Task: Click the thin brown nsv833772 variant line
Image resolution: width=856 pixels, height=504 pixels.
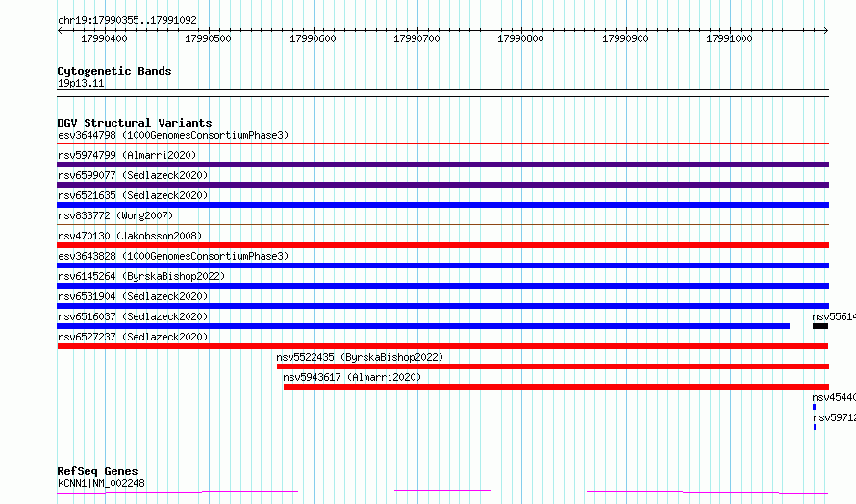Action: coord(442,224)
